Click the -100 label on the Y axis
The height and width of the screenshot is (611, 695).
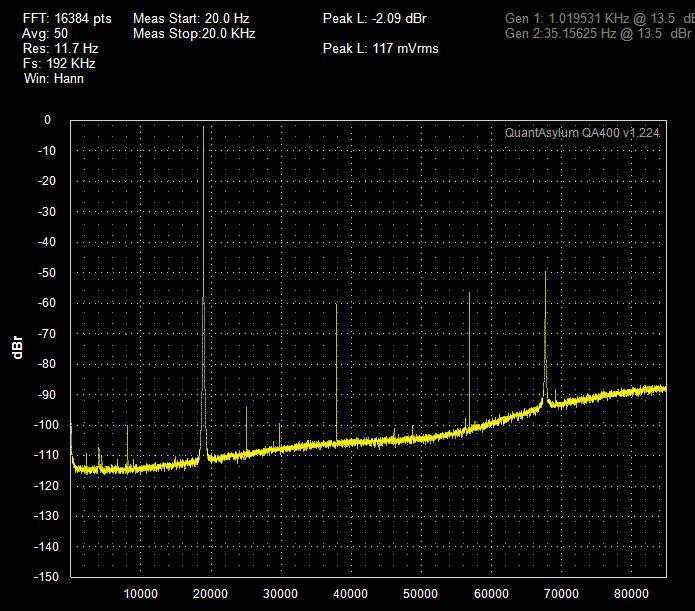[46, 425]
